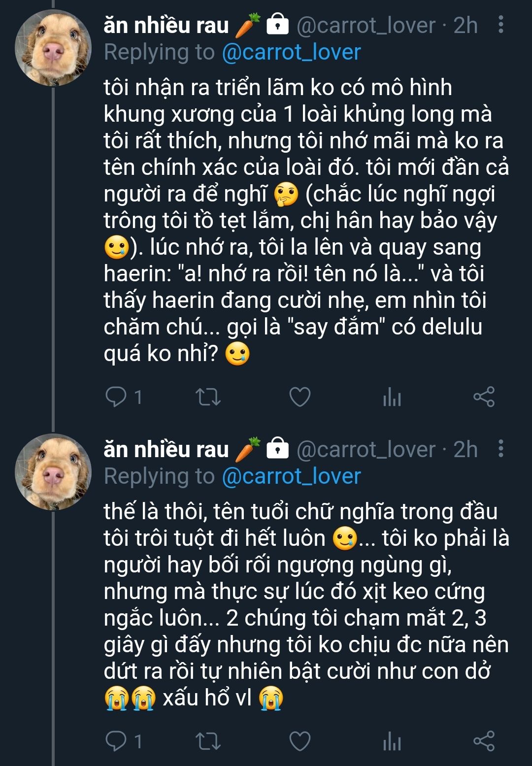This screenshot has width=532, height=766.
Task: Tap puppy profile picture on second tweet
Action: click(53, 472)
